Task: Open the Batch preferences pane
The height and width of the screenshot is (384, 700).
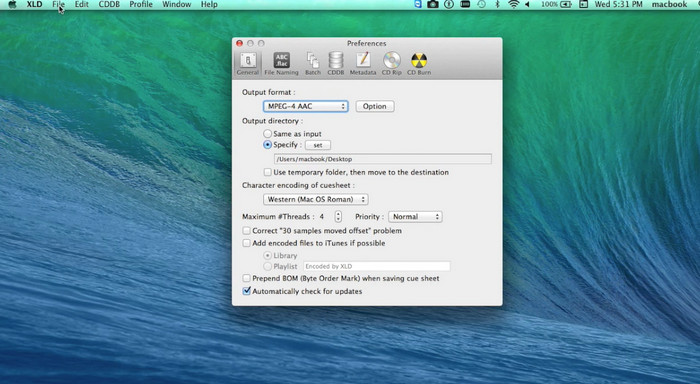Action: [312, 63]
